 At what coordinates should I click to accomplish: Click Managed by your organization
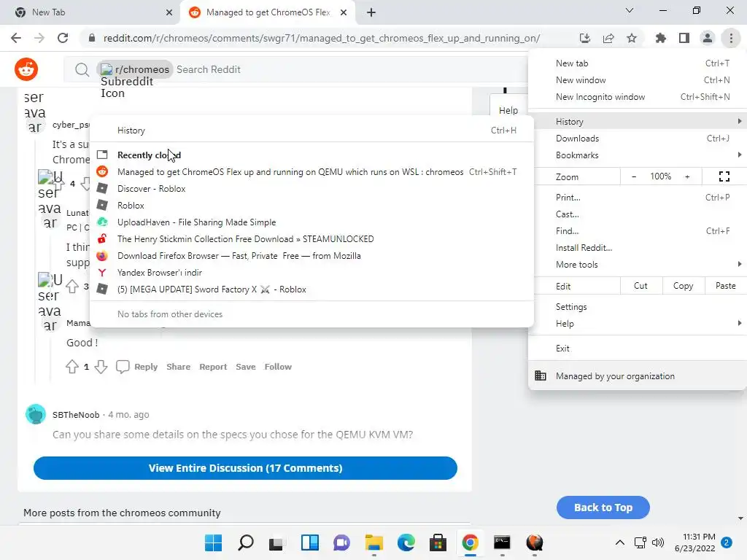pyautogui.click(x=637, y=376)
